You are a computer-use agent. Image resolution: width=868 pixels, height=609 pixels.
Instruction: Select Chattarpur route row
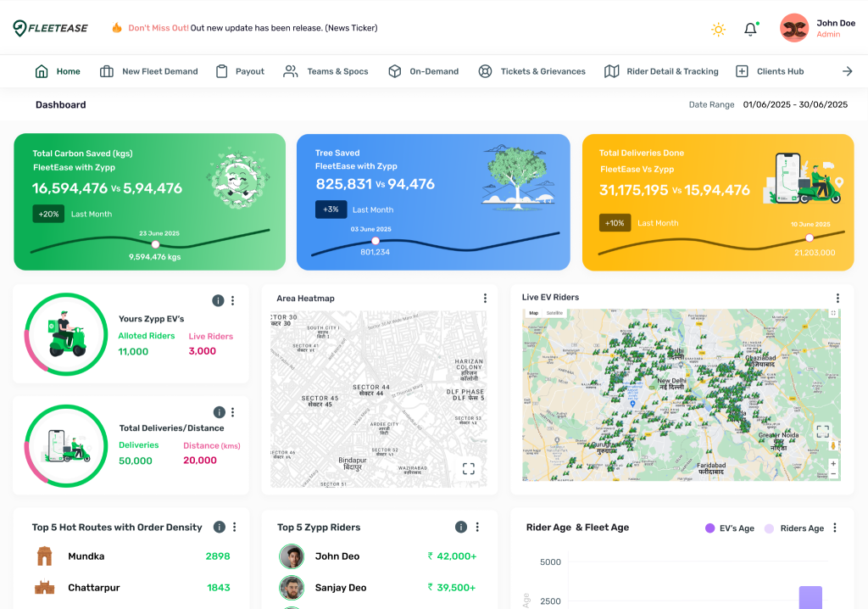[x=131, y=588]
